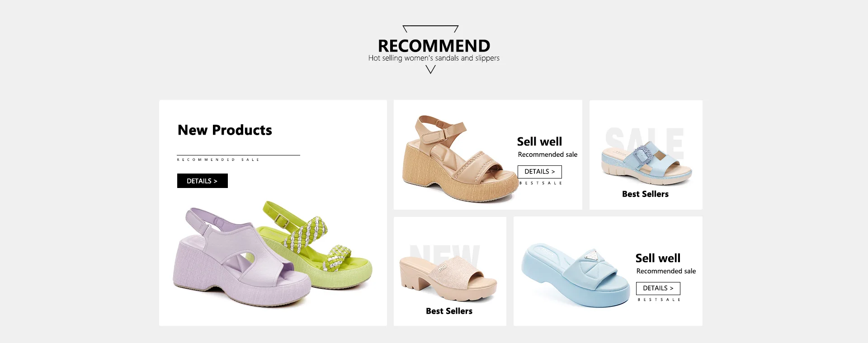Click the Sell well heading beside blue slide
The width and height of the screenshot is (868, 343).
coord(658,258)
